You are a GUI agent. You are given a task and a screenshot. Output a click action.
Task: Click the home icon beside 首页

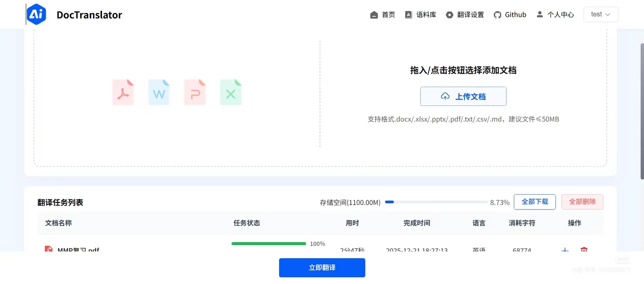click(x=374, y=15)
